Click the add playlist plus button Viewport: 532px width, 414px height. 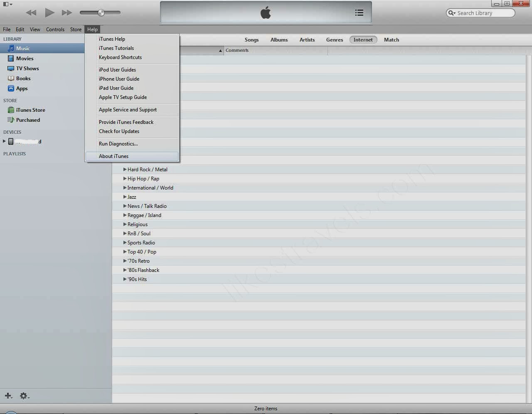(x=8, y=396)
